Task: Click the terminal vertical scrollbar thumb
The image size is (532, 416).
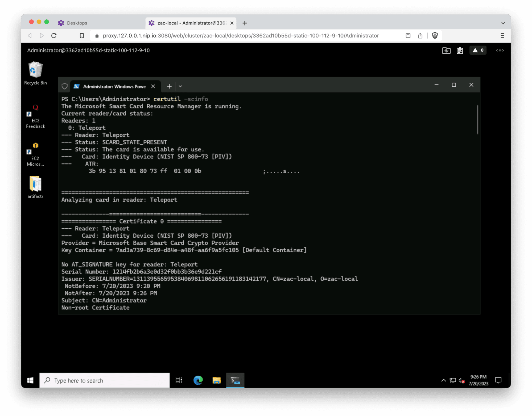Action: coord(478,120)
